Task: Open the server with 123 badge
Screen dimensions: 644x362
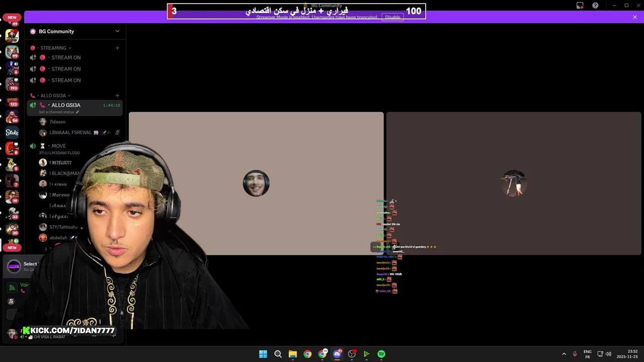Action: (x=12, y=101)
